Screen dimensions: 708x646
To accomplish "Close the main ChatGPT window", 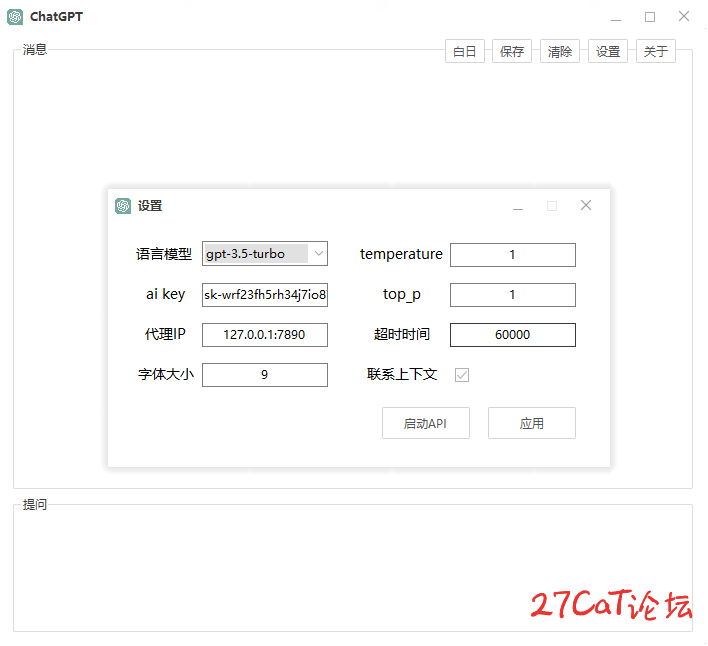I will 684,16.
